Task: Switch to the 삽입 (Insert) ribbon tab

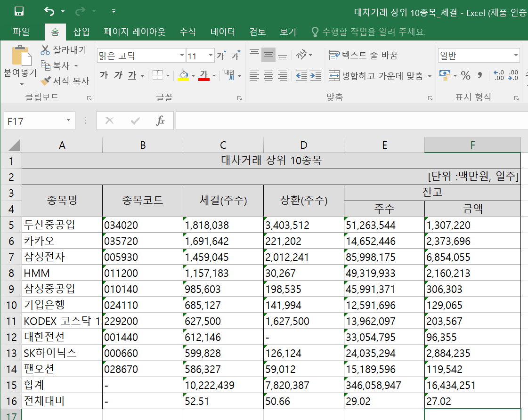Action: (81, 32)
